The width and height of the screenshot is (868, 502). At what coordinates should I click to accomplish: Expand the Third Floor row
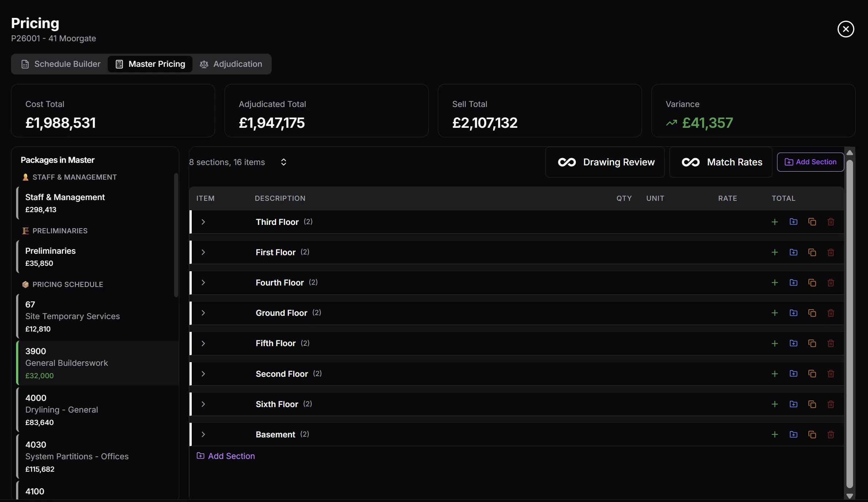tap(203, 222)
